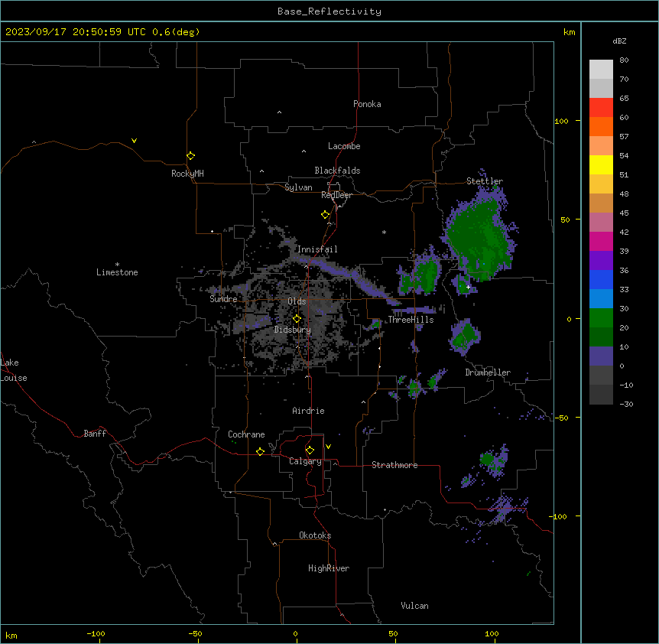Select the 51 dBZ yellow swatch
659x644 pixels.
click(x=601, y=164)
